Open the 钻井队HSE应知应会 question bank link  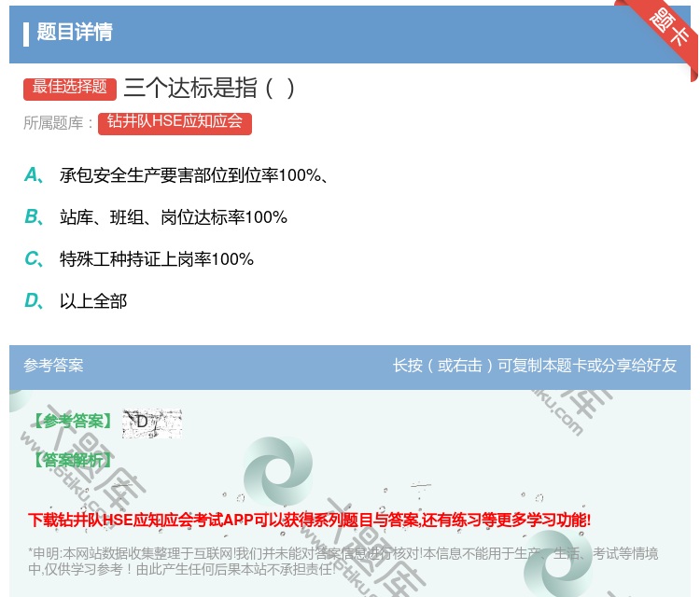point(175,123)
